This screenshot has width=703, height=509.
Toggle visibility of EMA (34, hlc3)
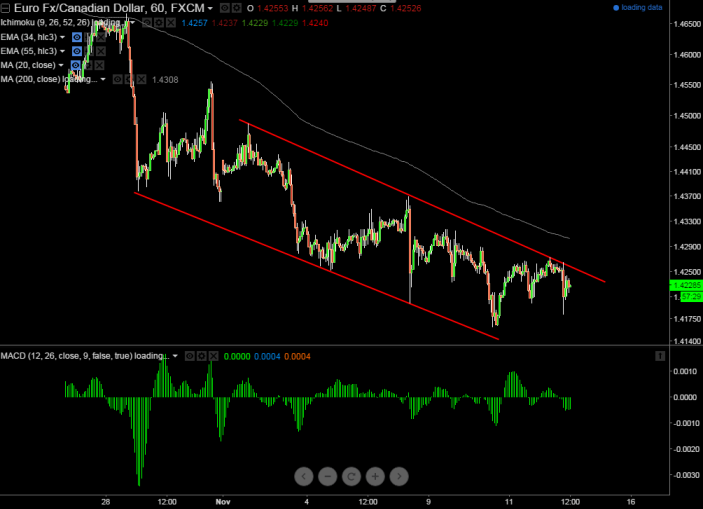[x=77, y=37]
